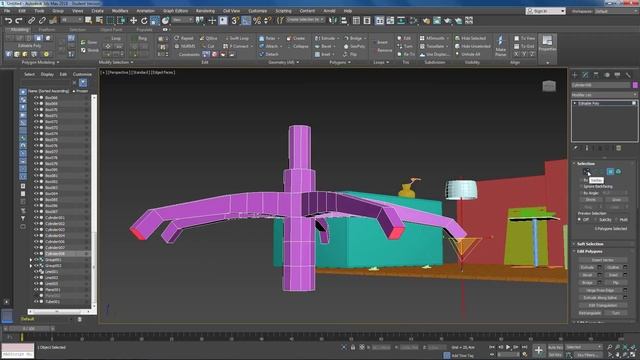Select the Polygon sub-object level icon

(x=610, y=171)
